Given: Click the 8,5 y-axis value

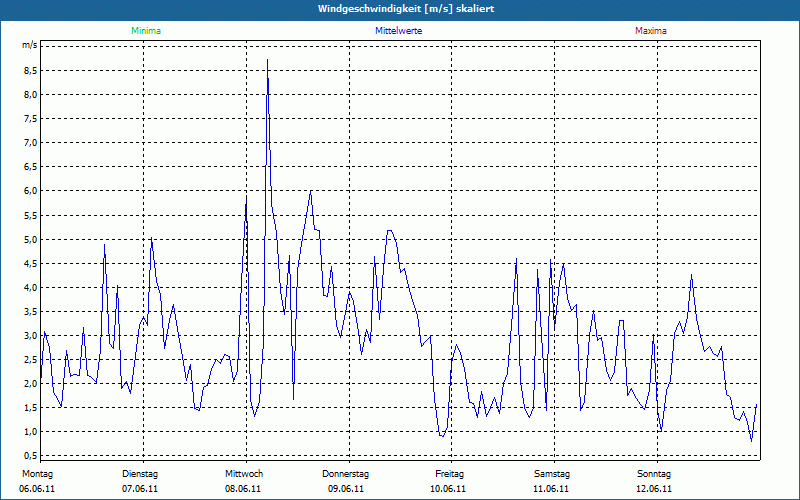Looking at the screenshot, I should point(31,70).
